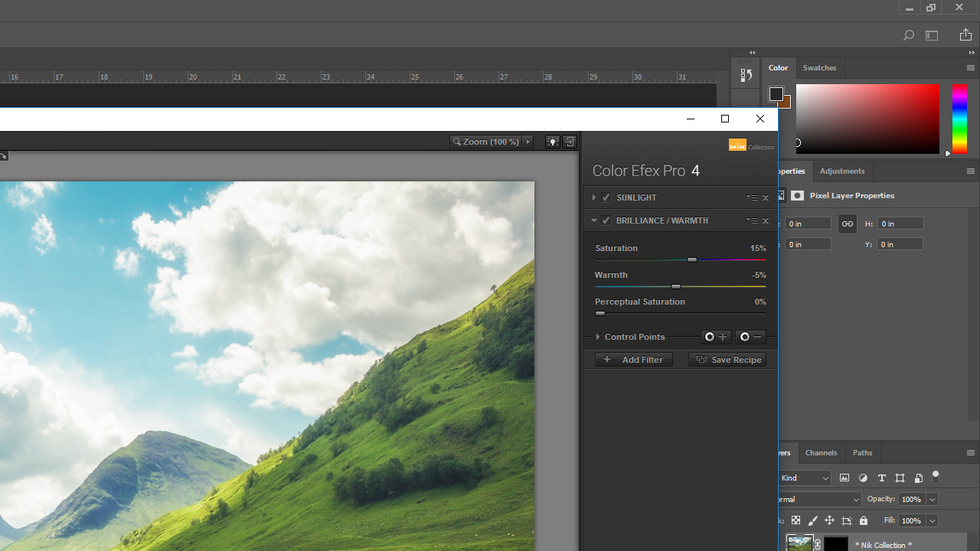Viewport: 980px width, 551px height.
Task: Click the share image icon
Action: tap(965, 35)
